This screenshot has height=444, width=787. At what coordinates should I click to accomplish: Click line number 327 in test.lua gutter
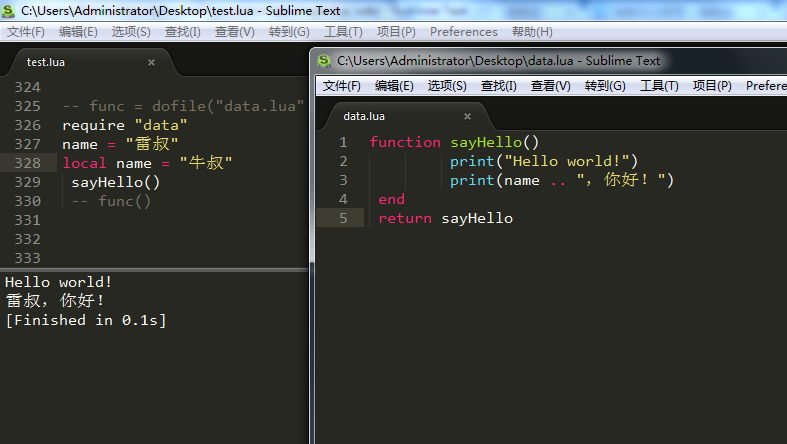point(28,144)
